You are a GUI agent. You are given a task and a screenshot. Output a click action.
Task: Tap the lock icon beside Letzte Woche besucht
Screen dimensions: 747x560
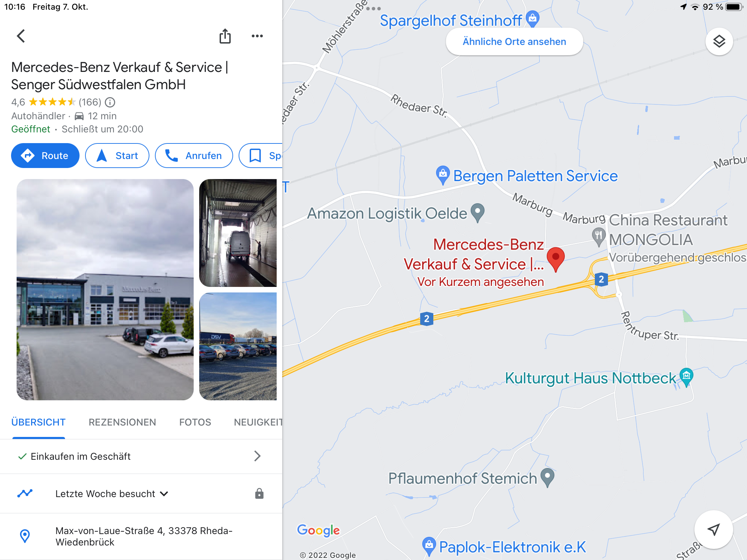[259, 494]
